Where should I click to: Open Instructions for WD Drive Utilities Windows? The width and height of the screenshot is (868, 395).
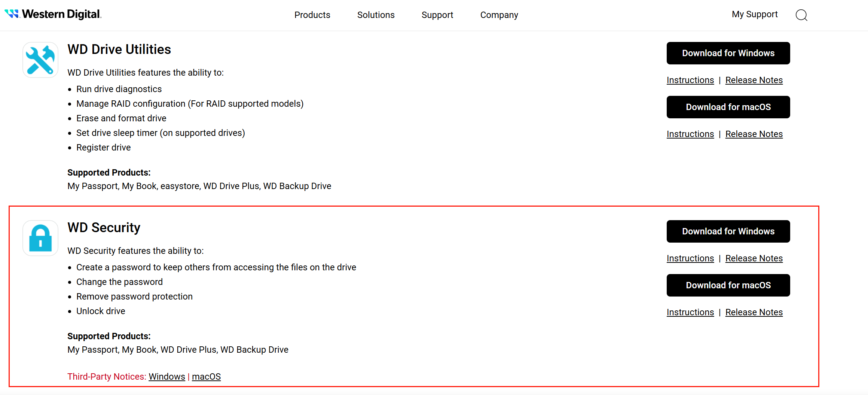click(x=690, y=80)
